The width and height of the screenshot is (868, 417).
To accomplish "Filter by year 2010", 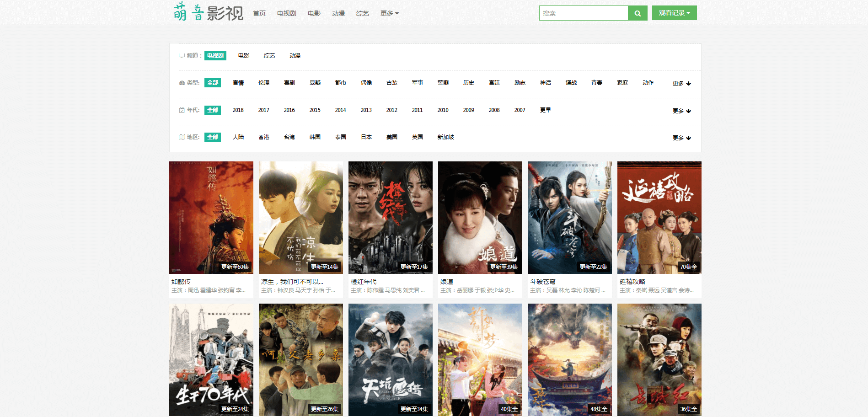I will coord(443,110).
